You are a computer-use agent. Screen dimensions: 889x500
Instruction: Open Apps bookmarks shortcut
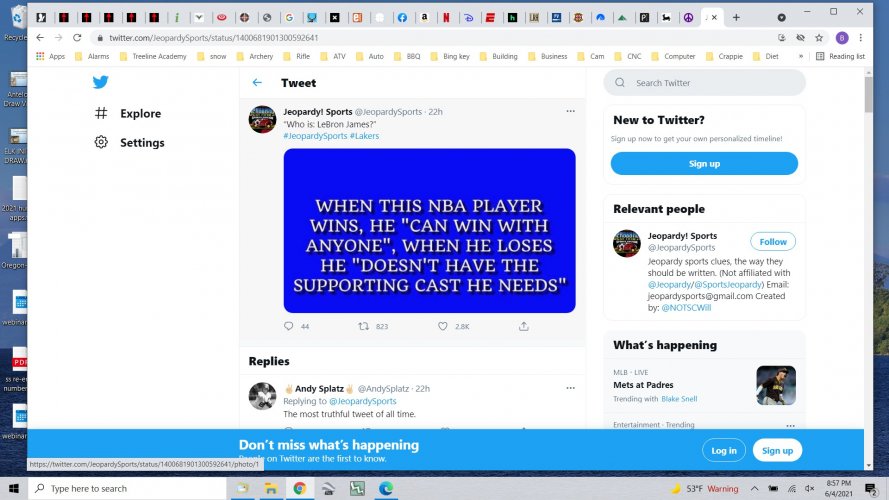50,56
